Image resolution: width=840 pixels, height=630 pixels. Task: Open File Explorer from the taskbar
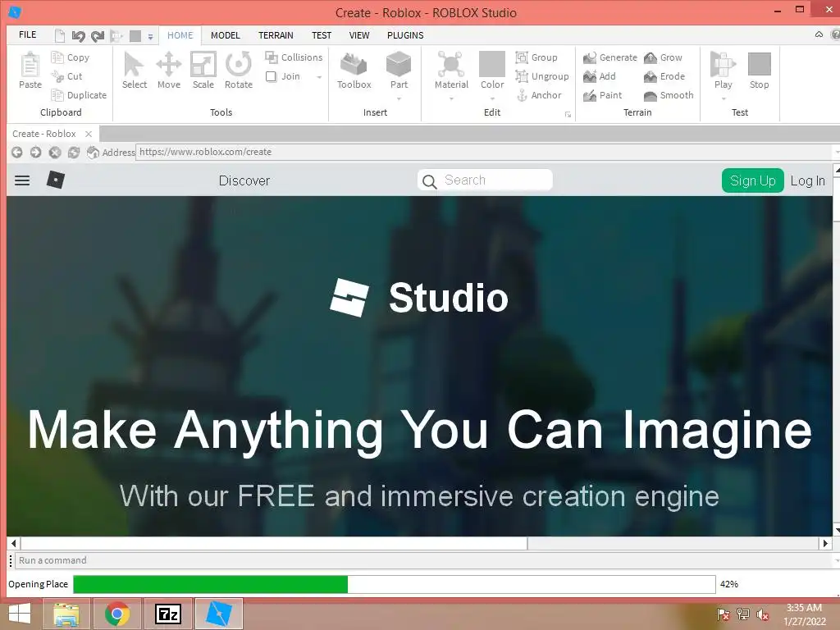click(66, 614)
